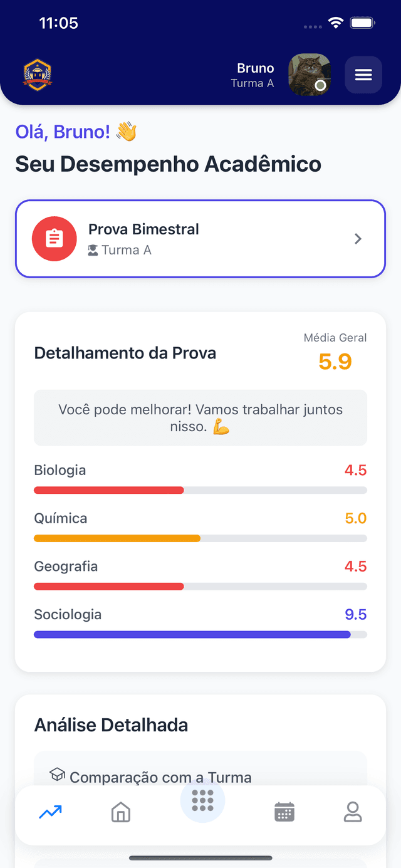Screen dimensions: 401x868
Task: Tap the Sociologia progress bar
Action: [200, 634]
